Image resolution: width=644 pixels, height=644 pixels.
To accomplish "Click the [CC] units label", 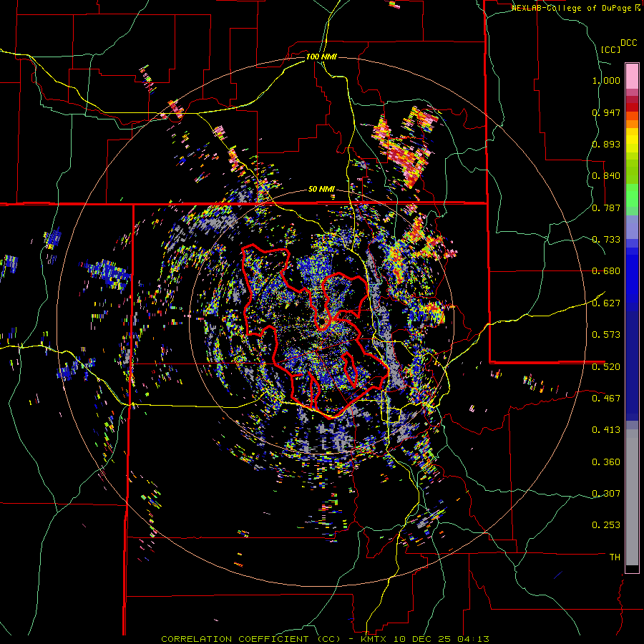I will coord(610,49).
